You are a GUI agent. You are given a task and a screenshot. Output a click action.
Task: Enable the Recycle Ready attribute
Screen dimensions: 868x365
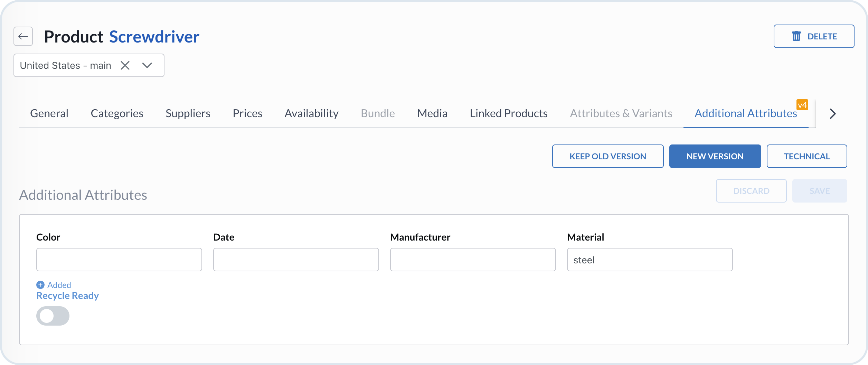tap(53, 316)
